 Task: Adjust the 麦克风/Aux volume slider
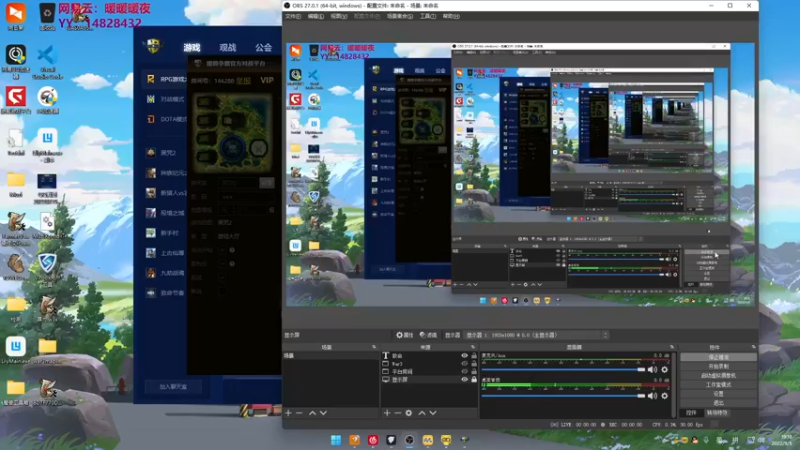pyautogui.click(x=563, y=369)
